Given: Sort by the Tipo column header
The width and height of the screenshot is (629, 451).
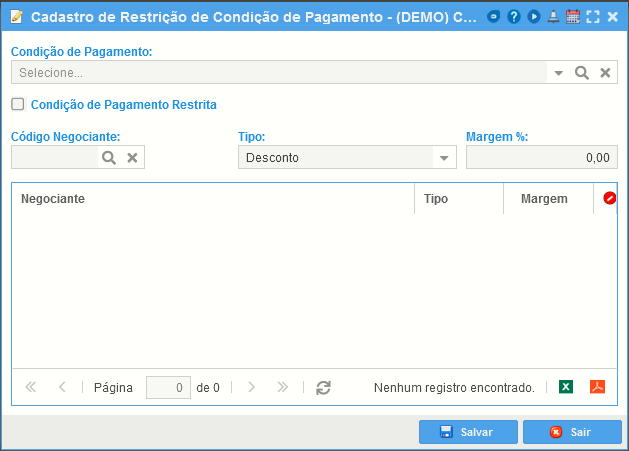Looking at the screenshot, I should 459,199.
